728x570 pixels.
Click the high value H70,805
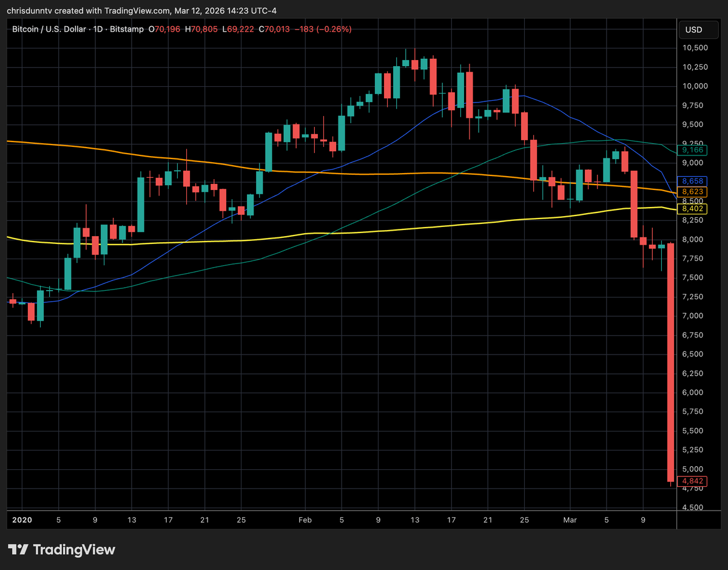pos(201,29)
